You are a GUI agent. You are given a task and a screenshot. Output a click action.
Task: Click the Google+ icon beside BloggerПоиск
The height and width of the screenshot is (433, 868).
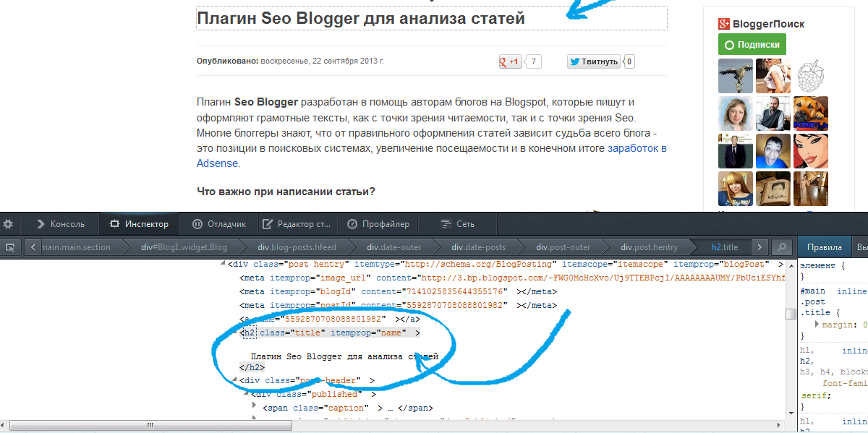723,24
